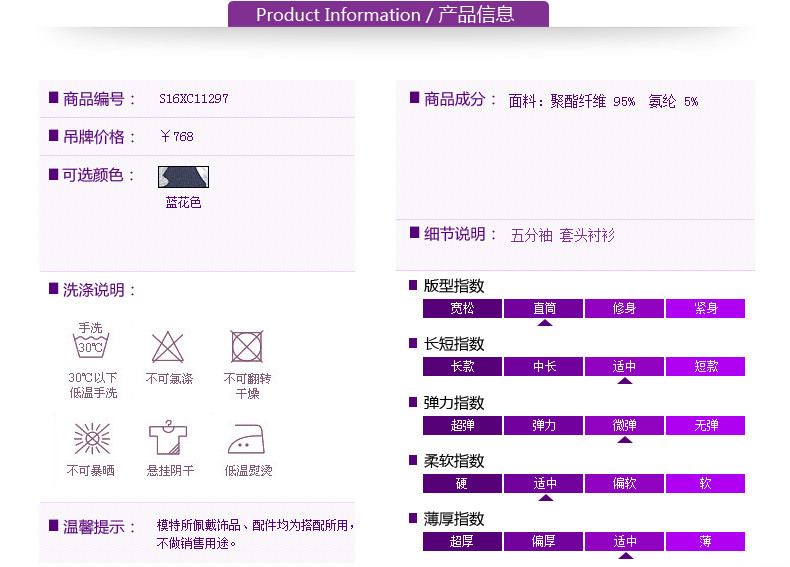Select 宽松 in the fit index
This screenshot has height=567, width=790.
[463, 308]
